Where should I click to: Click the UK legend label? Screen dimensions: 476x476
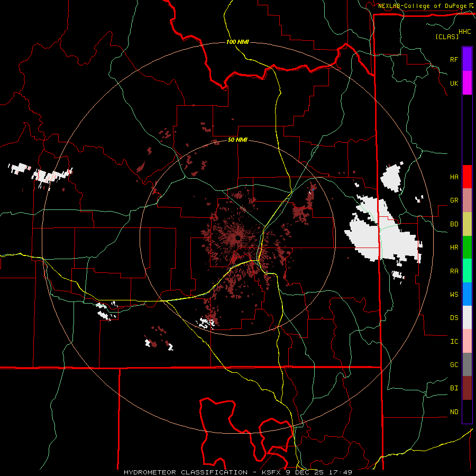[454, 83]
